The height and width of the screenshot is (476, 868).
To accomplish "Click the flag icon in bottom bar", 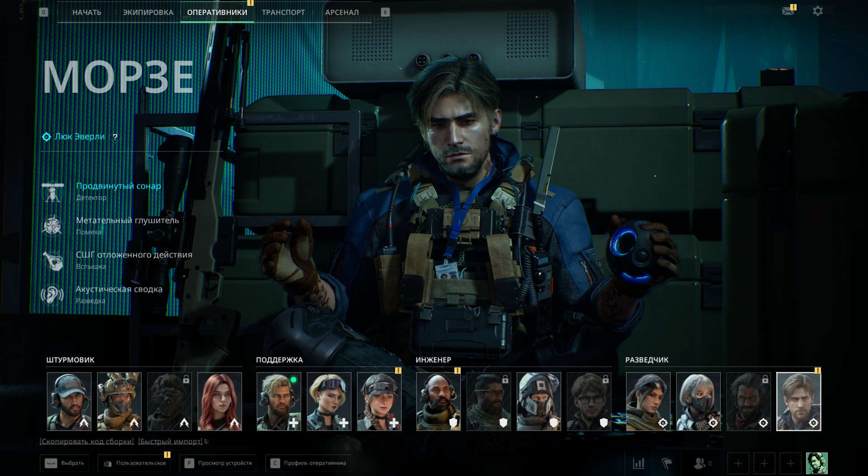I will tap(667, 463).
